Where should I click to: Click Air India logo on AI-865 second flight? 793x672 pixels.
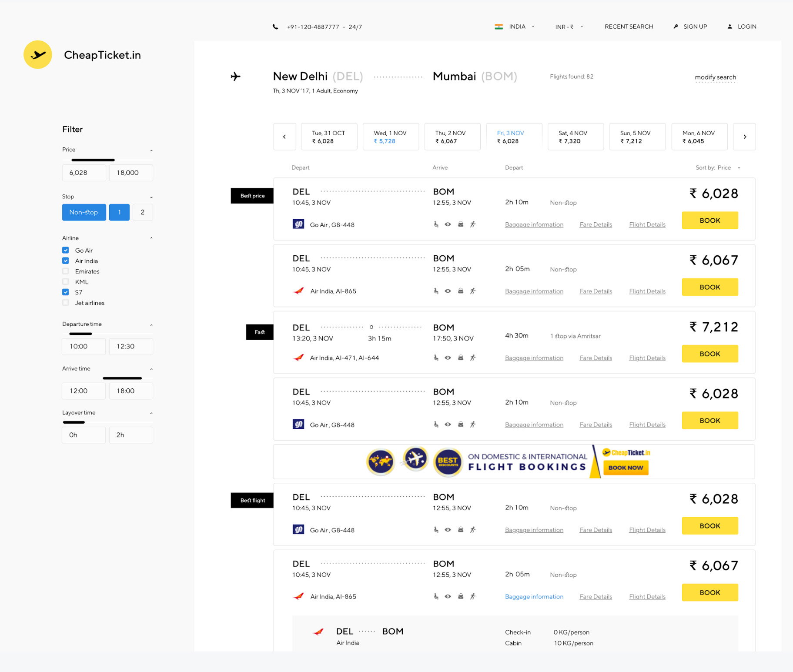click(x=298, y=291)
